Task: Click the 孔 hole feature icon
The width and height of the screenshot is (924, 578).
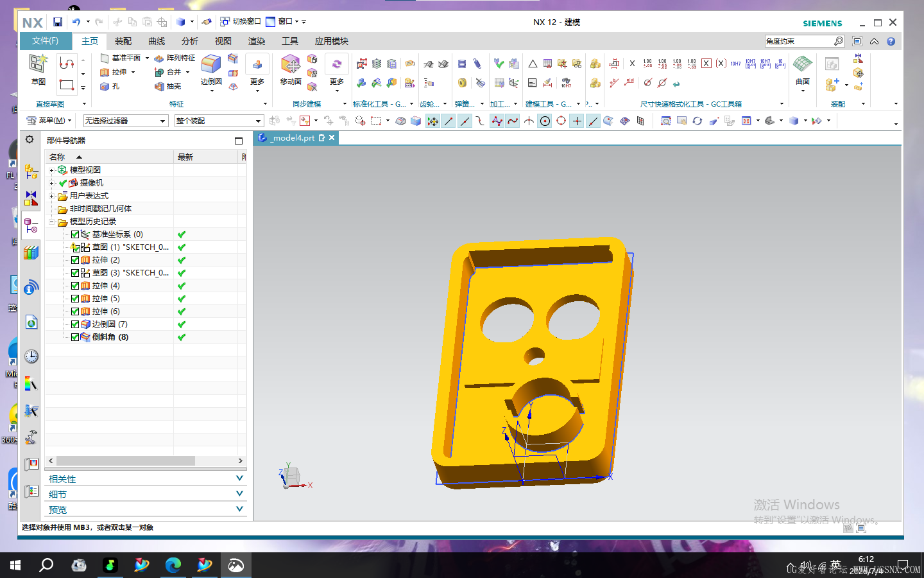Action: tap(105, 86)
